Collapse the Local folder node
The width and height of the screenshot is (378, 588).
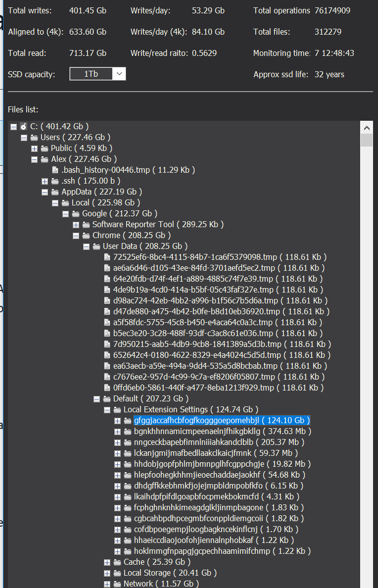point(55,203)
